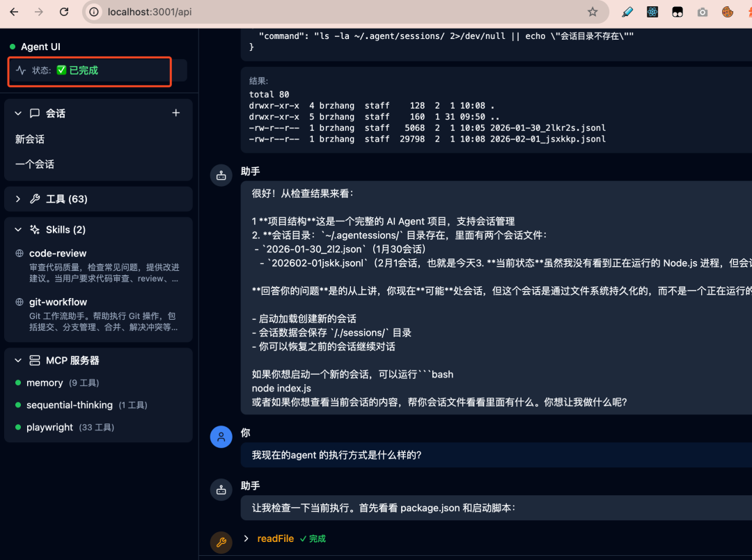The image size is (752, 560).
Task: Click the sparkle icon beside Skills (2)
Action: coord(34,229)
